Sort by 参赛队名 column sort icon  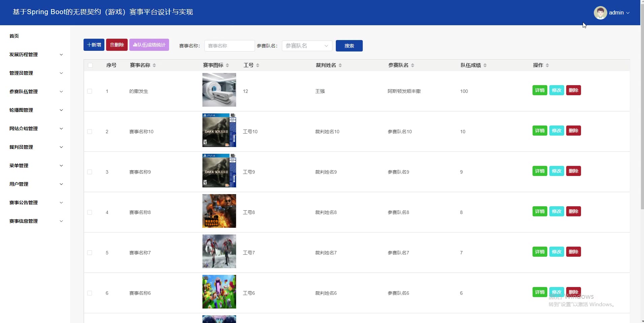(x=413, y=65)
